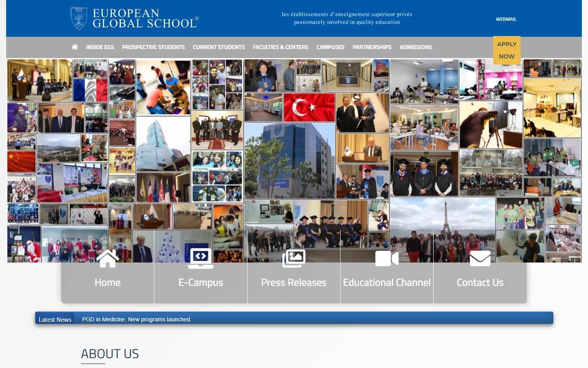Image resolution: width=588 pixels, height=368 pixels.
Task: Open the Press Releases link
Action: pos(294,283)
